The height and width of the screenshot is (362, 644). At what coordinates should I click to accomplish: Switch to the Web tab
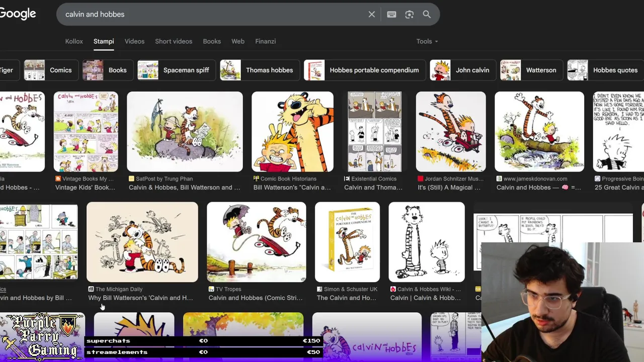tap(238, 41)
